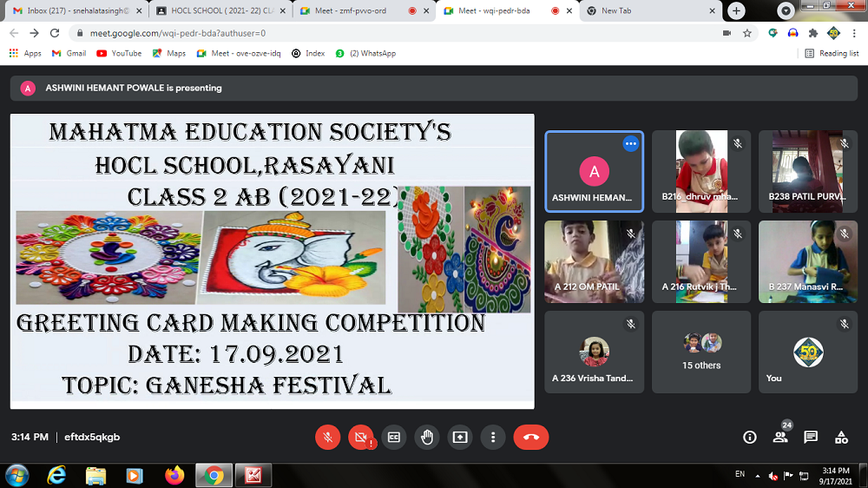Show the participants list with 24 people

780,438
